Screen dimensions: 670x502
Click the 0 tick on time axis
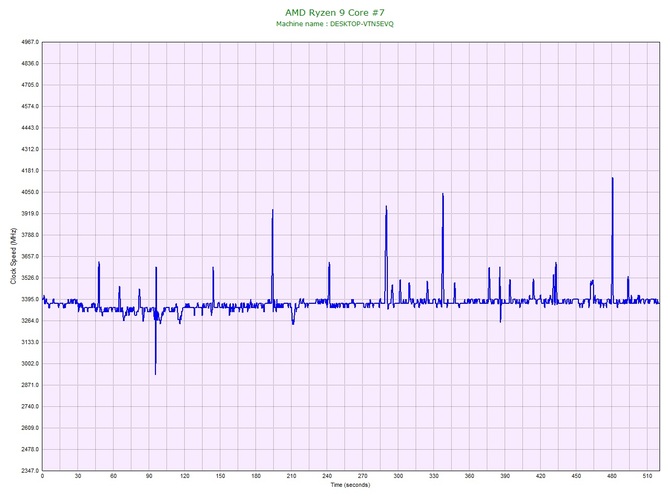click(x=42, y=476)
